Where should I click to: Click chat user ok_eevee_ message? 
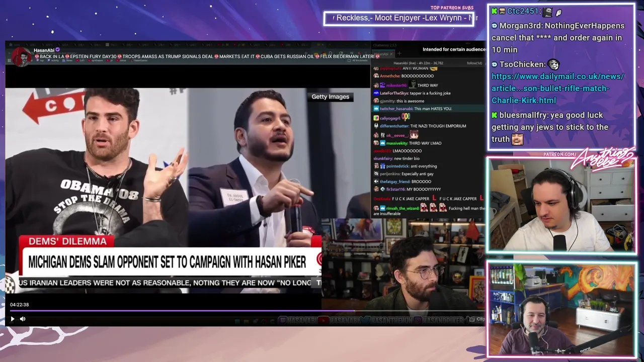tap(396, 135)
